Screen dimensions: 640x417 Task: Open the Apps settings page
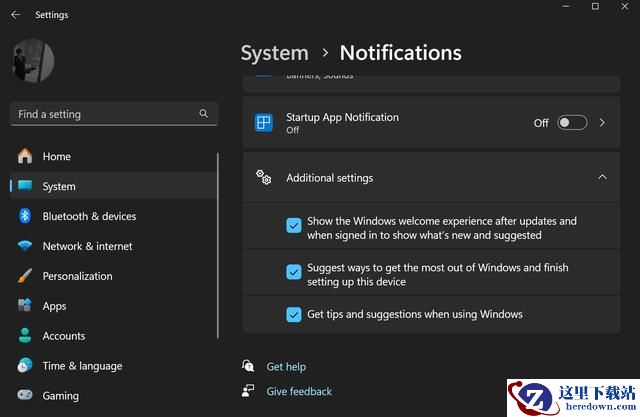point(113,306)
